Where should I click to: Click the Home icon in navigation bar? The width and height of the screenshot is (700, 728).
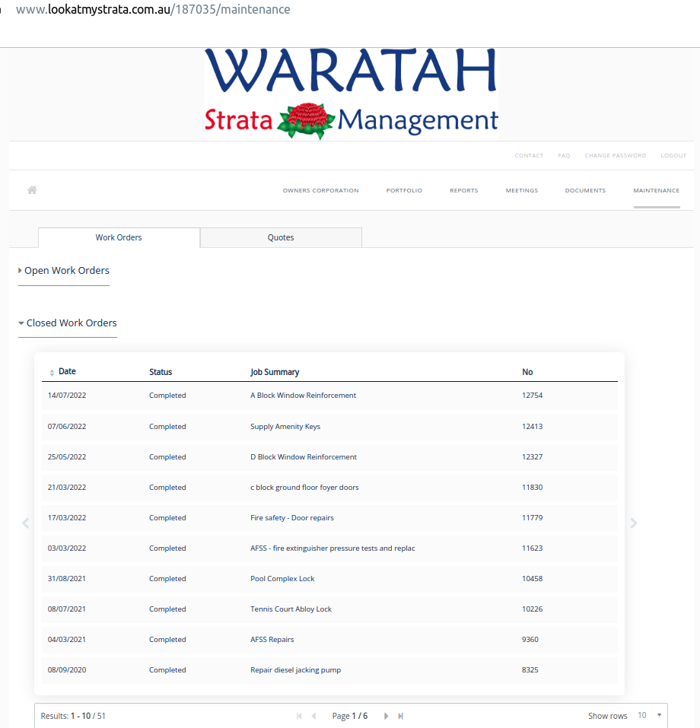click(32, 190)
